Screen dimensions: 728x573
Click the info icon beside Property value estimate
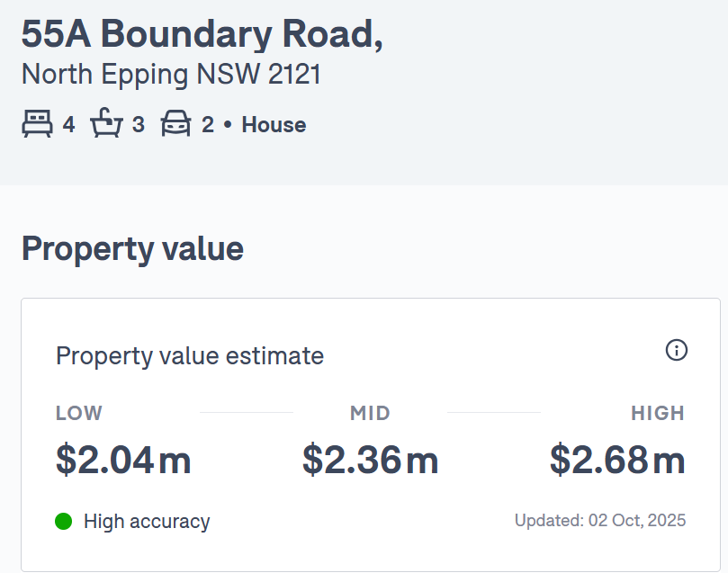677,350
